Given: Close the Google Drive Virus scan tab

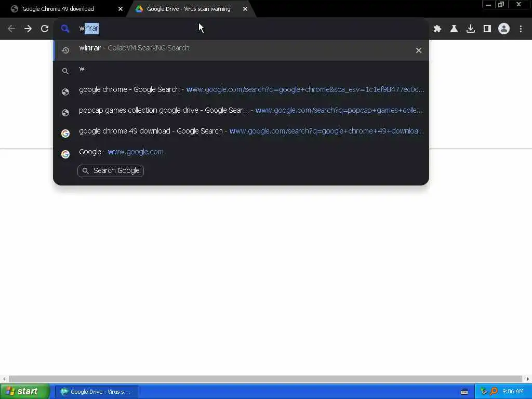Looking at the screenshot, I should (x=245, y=9).
